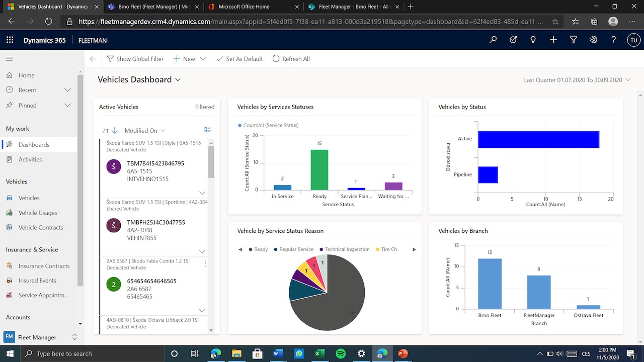Reload the browser page
644x362 pixels.
pyautogui.click(x=48, y=22)
